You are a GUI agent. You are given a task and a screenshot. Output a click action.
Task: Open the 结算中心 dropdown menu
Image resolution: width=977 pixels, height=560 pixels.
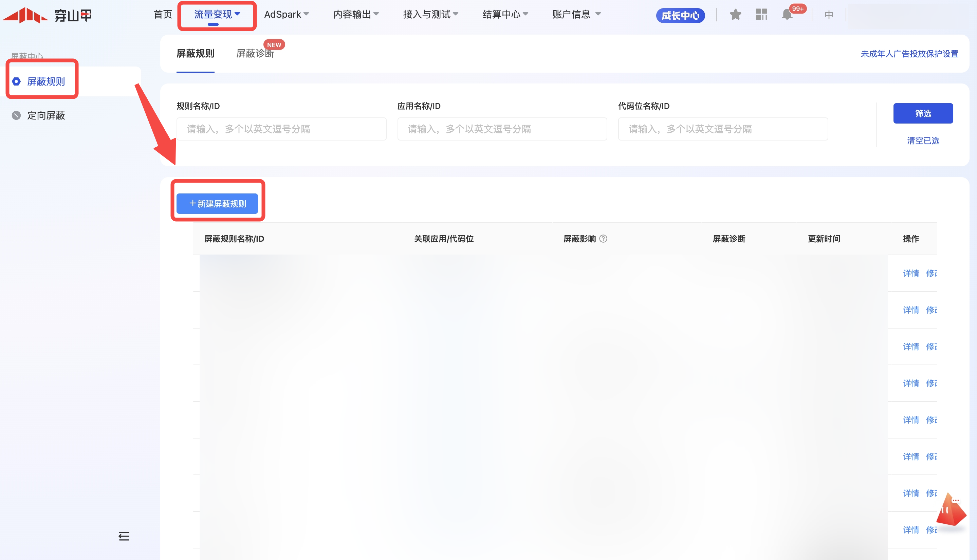(x=505, y=15)
